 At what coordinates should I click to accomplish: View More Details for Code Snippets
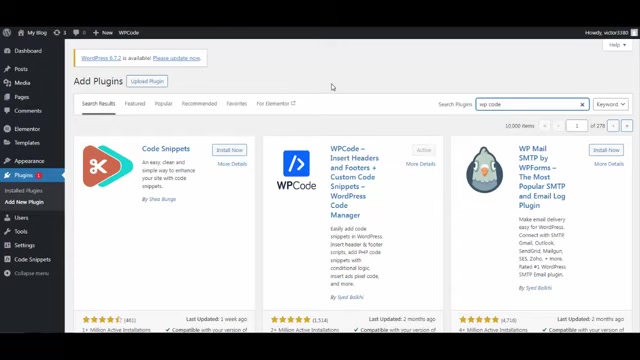(232, 164)
